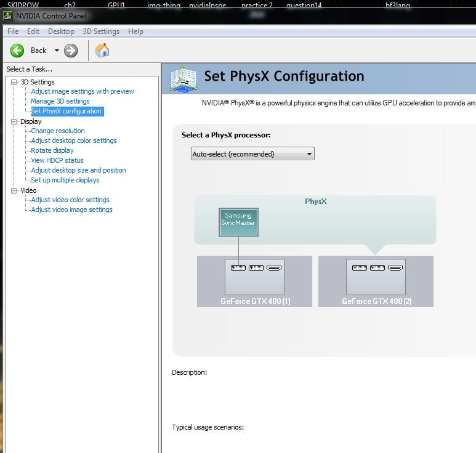Click the PhysX configuration header icon

point(184,79)
